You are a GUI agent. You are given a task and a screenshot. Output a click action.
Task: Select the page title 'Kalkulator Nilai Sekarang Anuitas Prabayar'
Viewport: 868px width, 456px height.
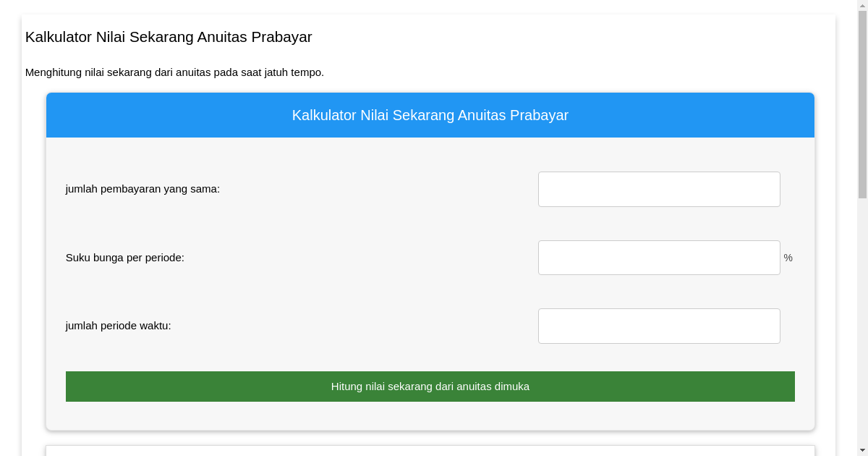[x=169, y=37]
